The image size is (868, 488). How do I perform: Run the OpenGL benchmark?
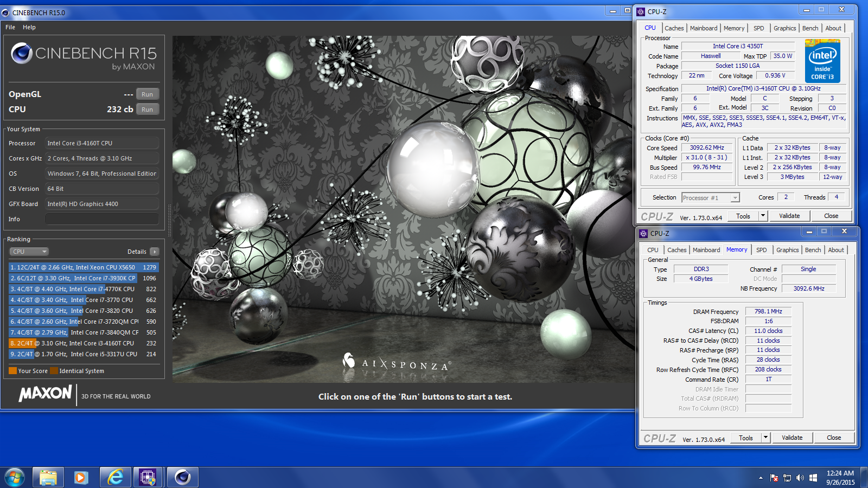(x=147, y=94)
